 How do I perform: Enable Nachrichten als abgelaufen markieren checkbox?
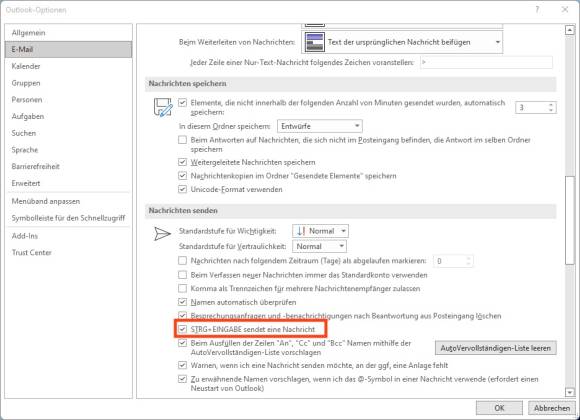[182, 261]
